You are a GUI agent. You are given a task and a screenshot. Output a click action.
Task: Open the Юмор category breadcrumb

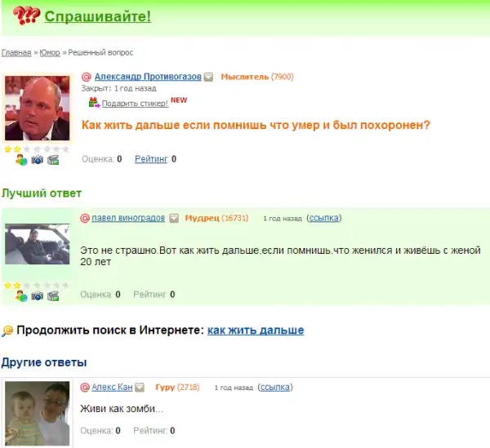coord(50,52)
